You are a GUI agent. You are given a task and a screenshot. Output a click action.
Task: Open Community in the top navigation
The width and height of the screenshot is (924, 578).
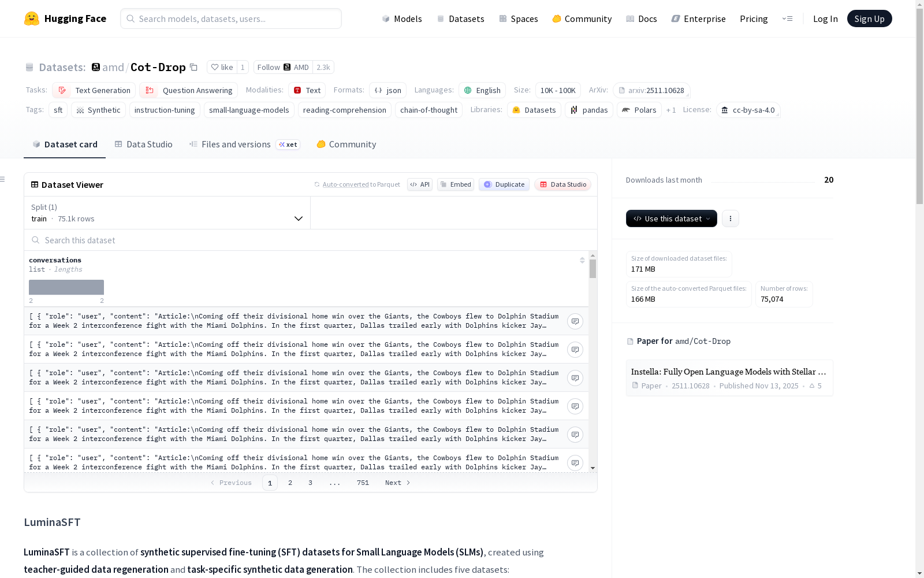coord(582,18)
